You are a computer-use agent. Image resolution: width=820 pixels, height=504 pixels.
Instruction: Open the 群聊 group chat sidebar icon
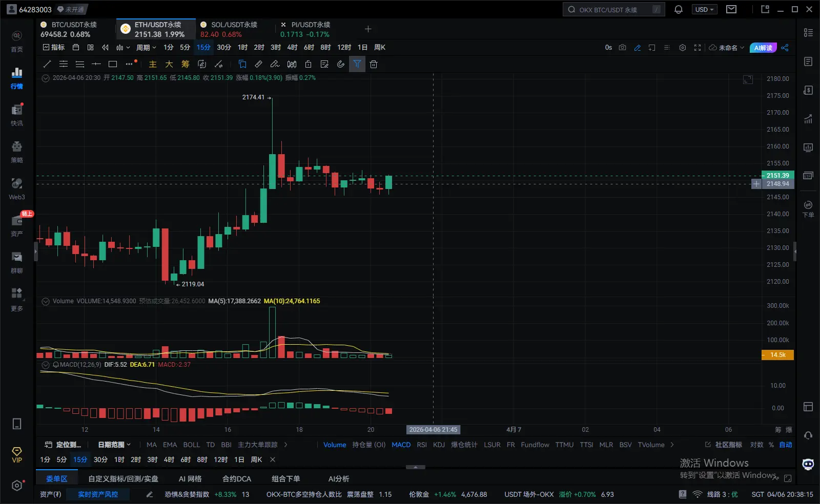click(17, 262)
